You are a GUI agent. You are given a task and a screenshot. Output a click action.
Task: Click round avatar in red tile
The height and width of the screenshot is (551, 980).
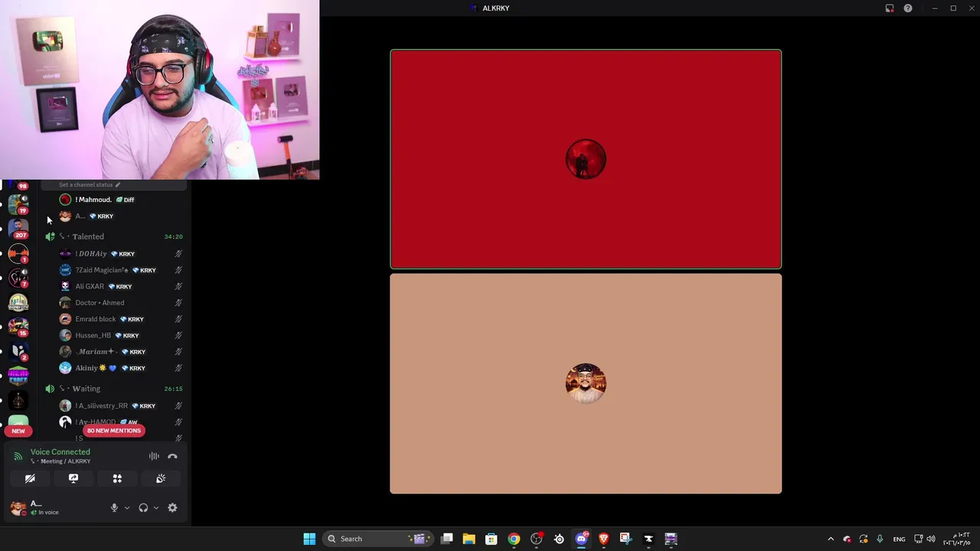pos(586,159)
